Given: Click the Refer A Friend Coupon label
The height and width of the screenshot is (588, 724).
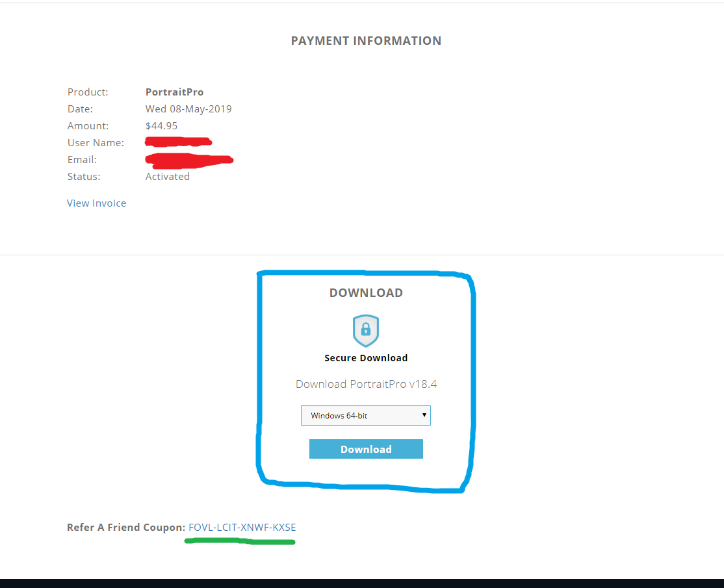Looking at the screenshot, I should click(126, 527).
